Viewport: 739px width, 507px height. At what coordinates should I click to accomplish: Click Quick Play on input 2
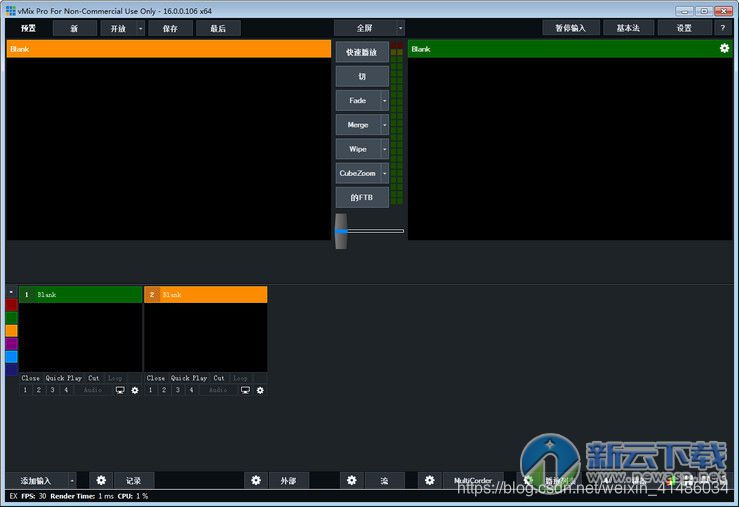click(189, 378)
